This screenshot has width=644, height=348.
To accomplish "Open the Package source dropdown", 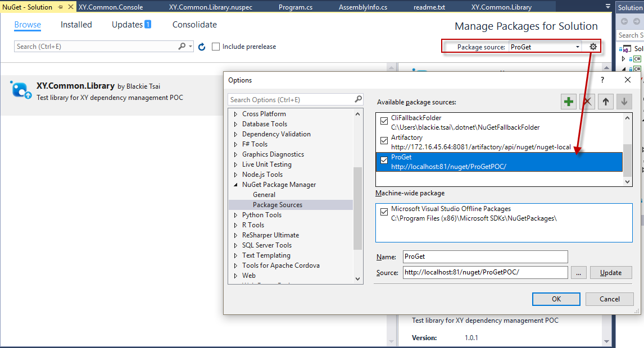I will (577, 47).
